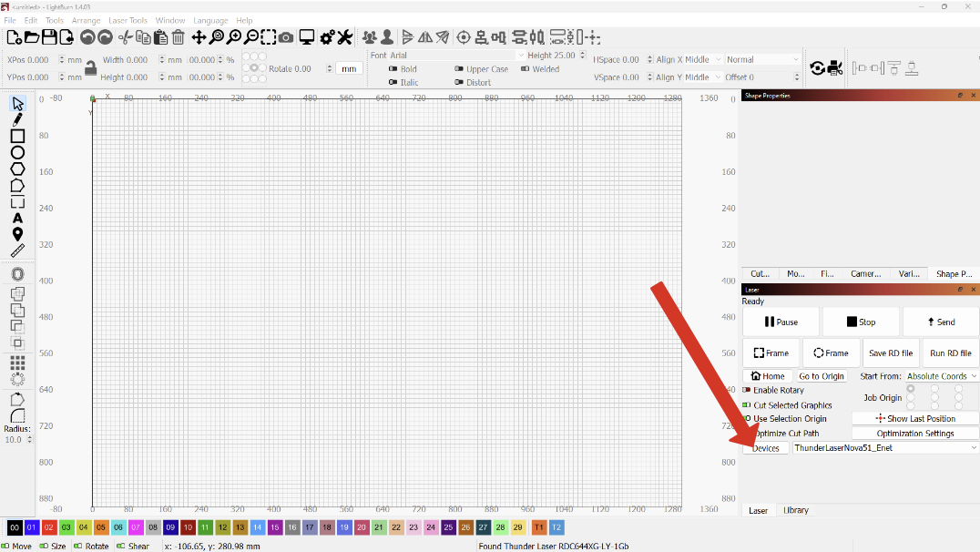
Task: Select the Polygon hexagon tool
Action: [17, 169]
